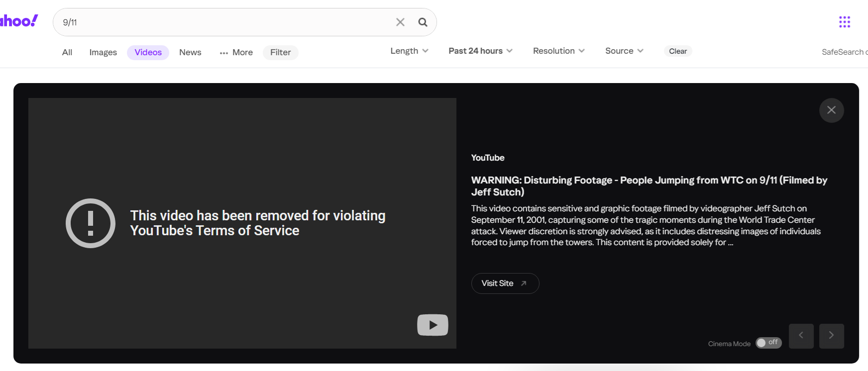
Task: Open the Past 24 hours time dropdown
Action: (x=480, y=51)
